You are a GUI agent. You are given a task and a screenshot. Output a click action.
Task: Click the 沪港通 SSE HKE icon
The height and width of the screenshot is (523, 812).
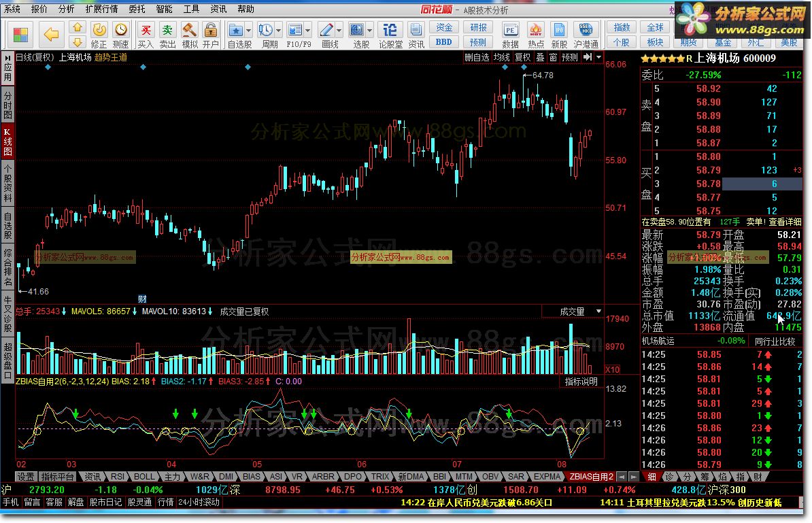tap(586, 35)
